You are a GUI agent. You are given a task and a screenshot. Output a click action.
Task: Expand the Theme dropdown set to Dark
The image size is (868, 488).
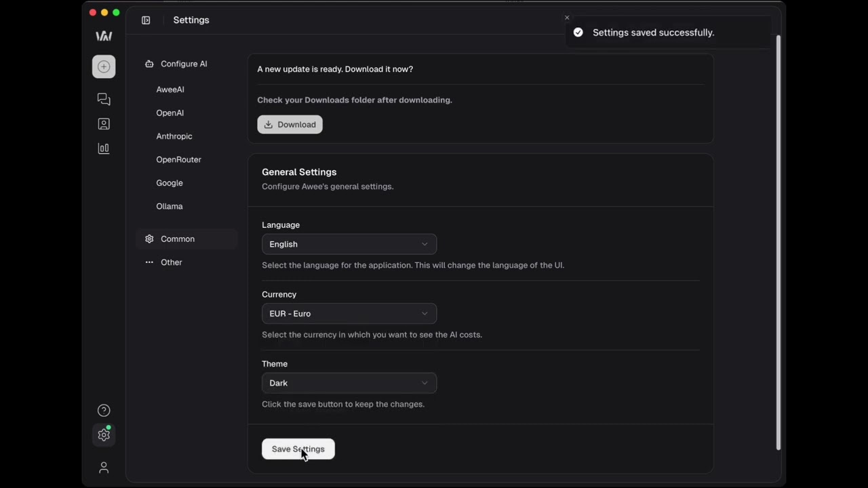tap(349, 383)
